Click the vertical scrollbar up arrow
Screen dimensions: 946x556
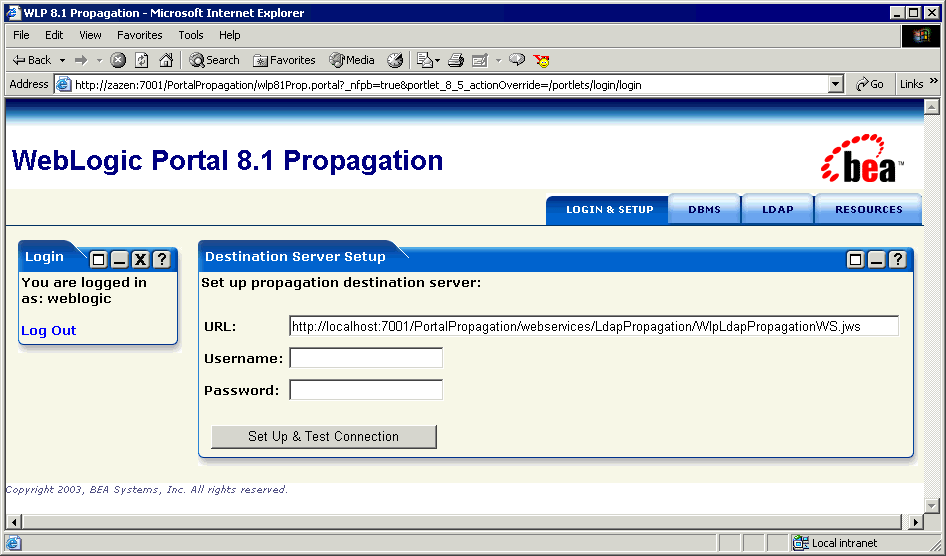point(932,107)
